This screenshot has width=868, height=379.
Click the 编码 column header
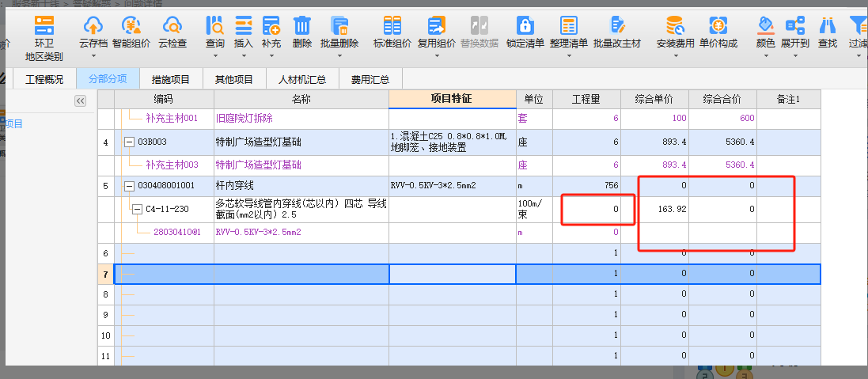click(x=164, y=100)
